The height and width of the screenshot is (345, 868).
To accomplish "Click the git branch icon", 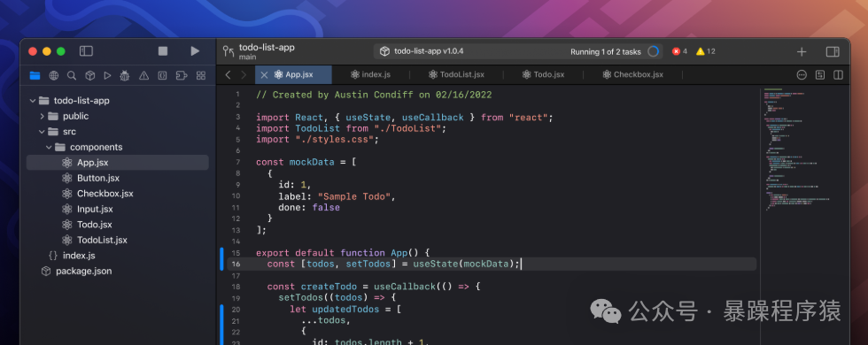I will point(229,51).
